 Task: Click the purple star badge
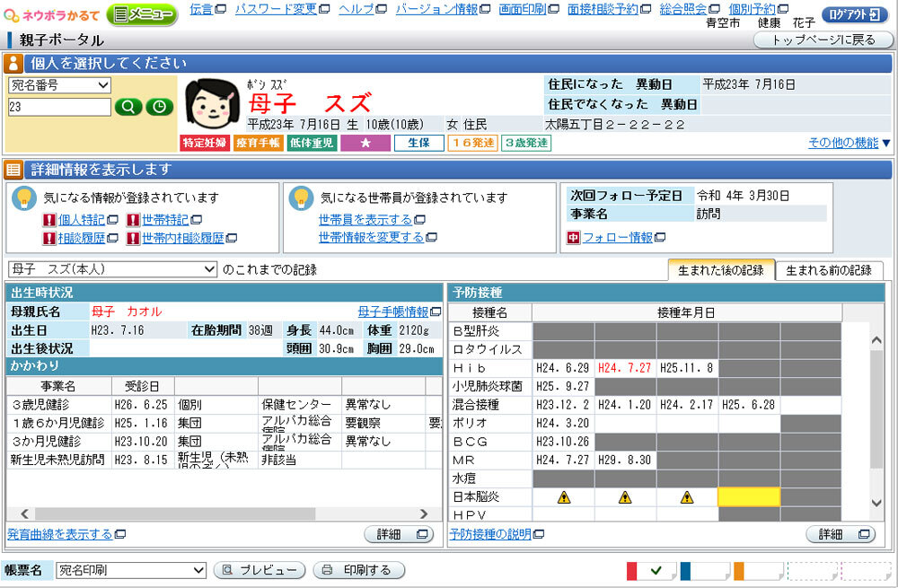[x=365, y=143]
